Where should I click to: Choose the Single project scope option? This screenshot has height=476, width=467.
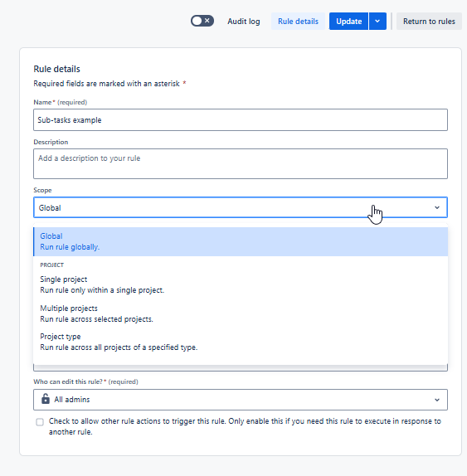click(241, 284)
